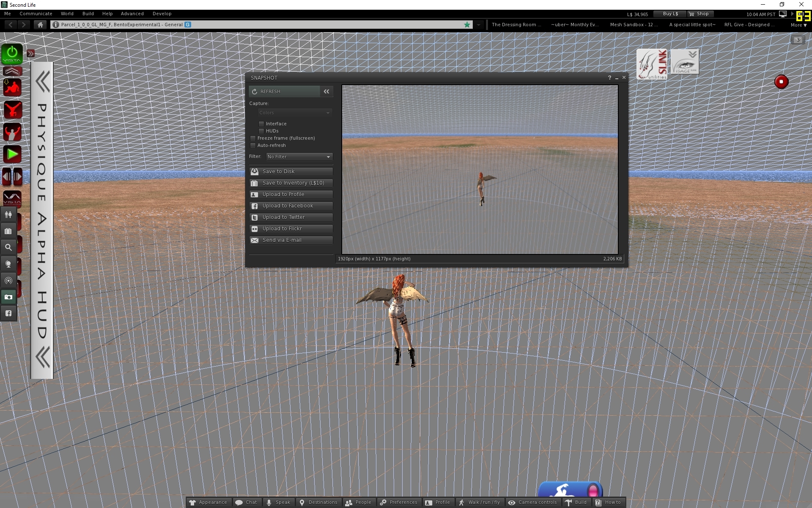Click the snapshot preview thumbnail
This screenshot has width=812, height=508.
pyautogui.click(x=480, y=169)
